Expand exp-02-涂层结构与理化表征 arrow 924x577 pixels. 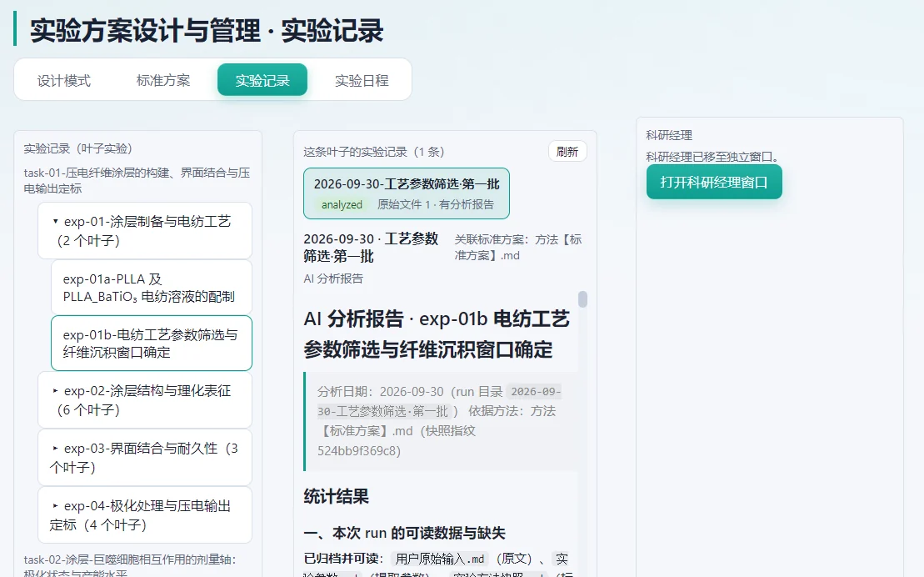click(55, 390)
